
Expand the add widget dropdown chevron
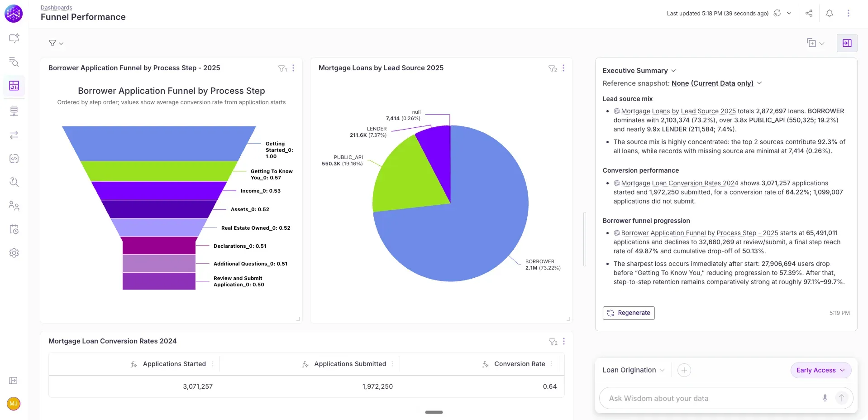822,43
